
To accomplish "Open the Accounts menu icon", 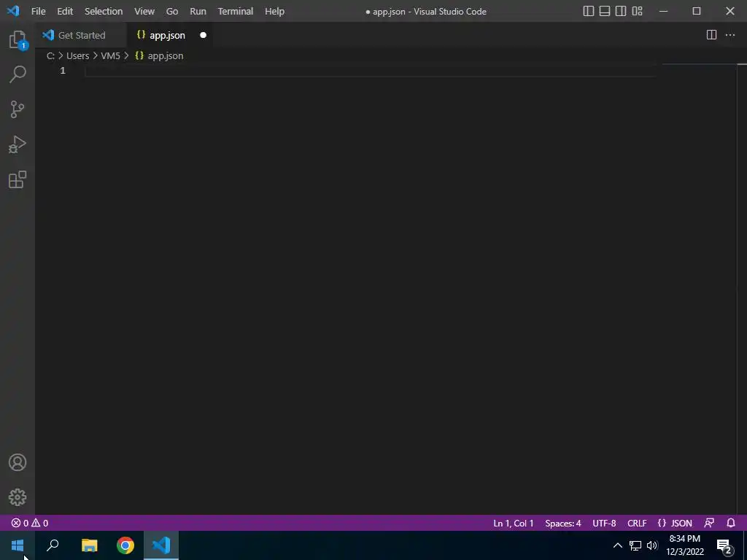I will pyautogui.click(x=18, y=462).
